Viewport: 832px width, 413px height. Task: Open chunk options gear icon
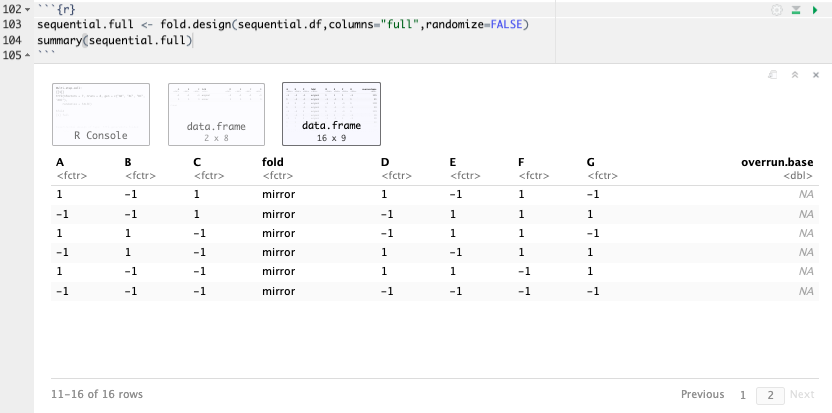[x=777, y=9]
